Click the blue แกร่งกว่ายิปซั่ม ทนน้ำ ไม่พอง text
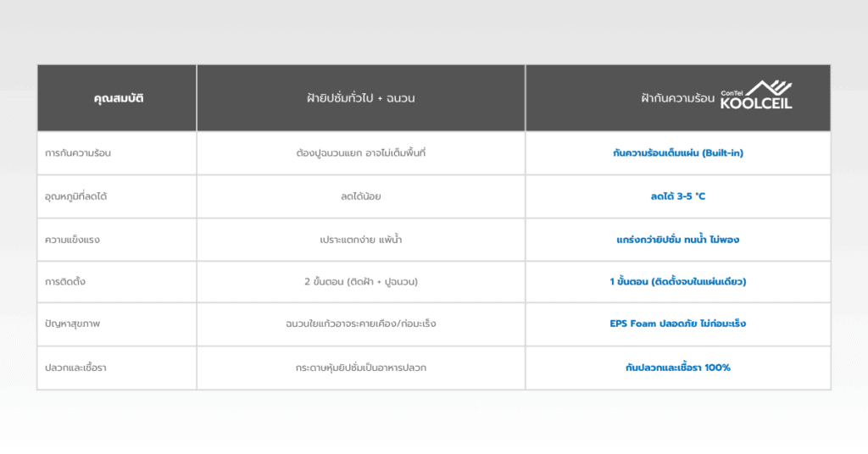Image resolution: width=868 pixels, height=454 pixels. click(x=677, y=240)
